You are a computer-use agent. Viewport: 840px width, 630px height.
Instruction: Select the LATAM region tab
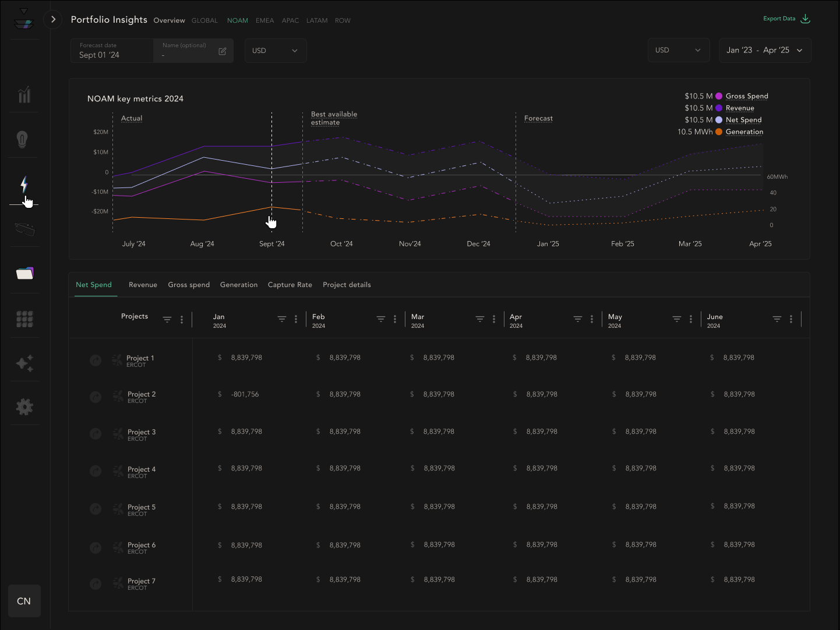317,20
